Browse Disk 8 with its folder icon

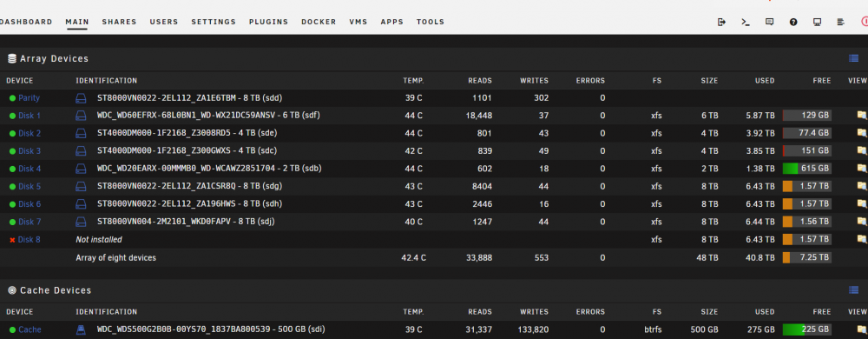tap(861, 240)
